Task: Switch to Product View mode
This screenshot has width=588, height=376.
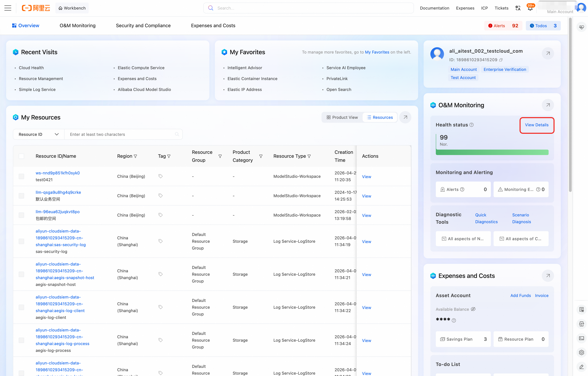Action: tap(342, 117)
